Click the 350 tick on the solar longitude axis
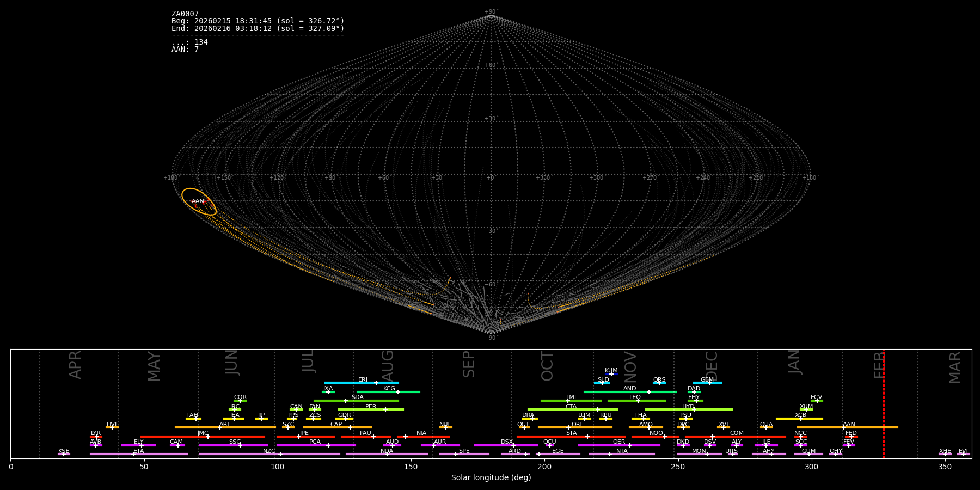The height and width of the screenshot is (490, 980). pyautogui.click(x=945, y=467)
